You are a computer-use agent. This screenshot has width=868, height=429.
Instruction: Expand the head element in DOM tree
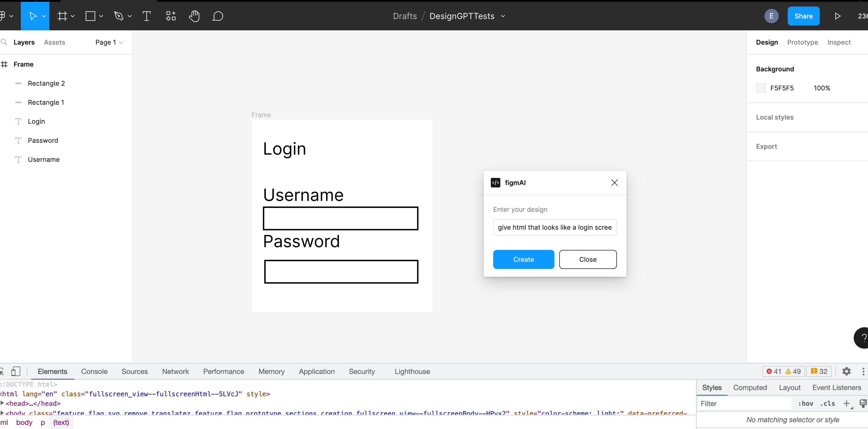pyautogui.click(x=2, y=403)
